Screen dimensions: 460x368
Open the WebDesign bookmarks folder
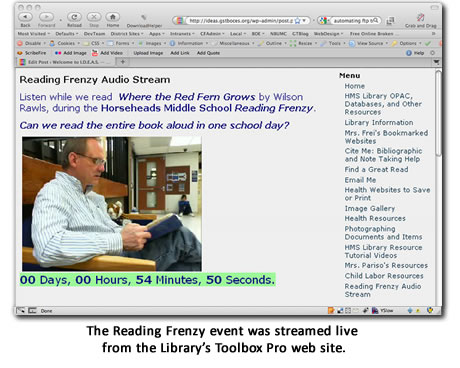click(x=328, y=34)
